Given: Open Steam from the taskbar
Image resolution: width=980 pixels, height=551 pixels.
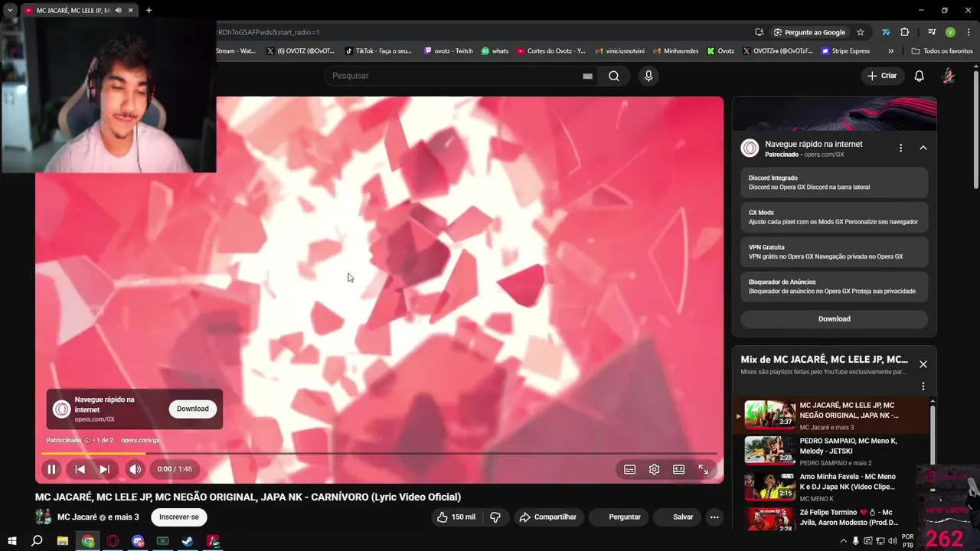Looking at the screenshot, I should [187, 541].
